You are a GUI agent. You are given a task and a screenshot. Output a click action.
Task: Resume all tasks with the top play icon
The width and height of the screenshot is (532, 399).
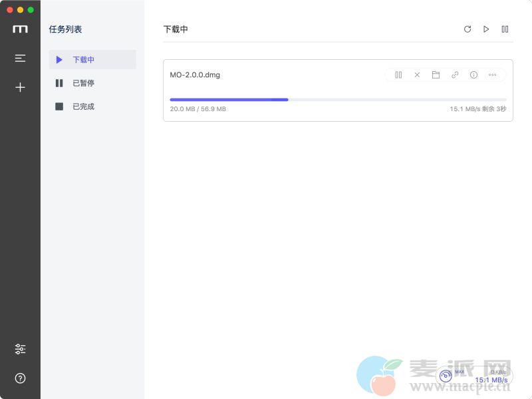(486, 29)
